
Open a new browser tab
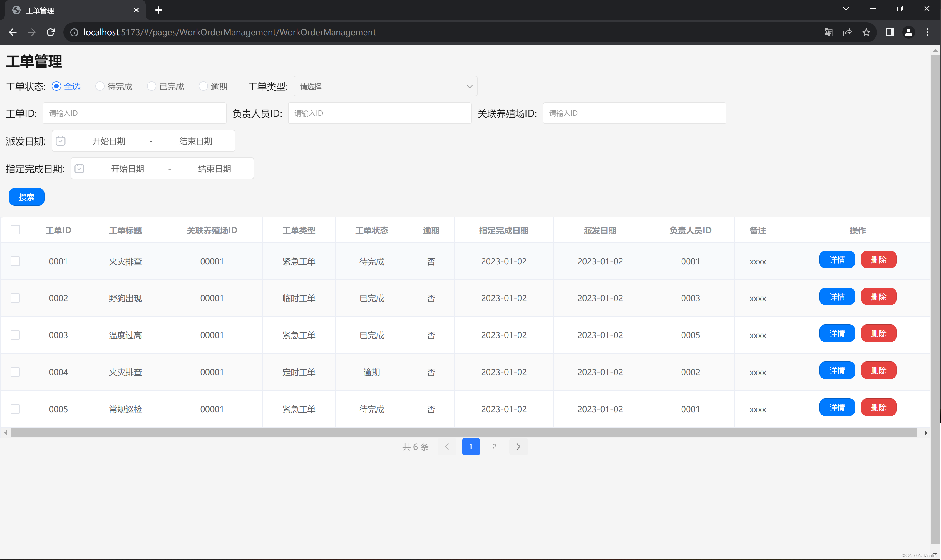158,10
